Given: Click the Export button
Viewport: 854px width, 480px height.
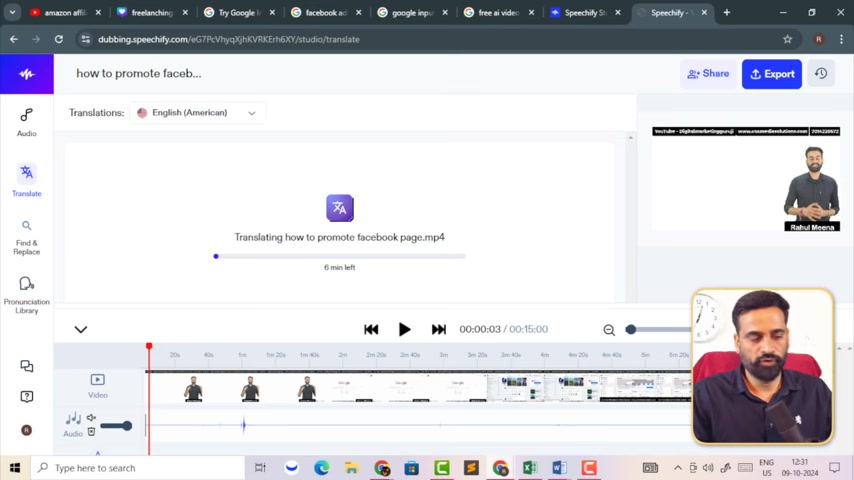Looking at the screenshot, I should tap(772, 74).
